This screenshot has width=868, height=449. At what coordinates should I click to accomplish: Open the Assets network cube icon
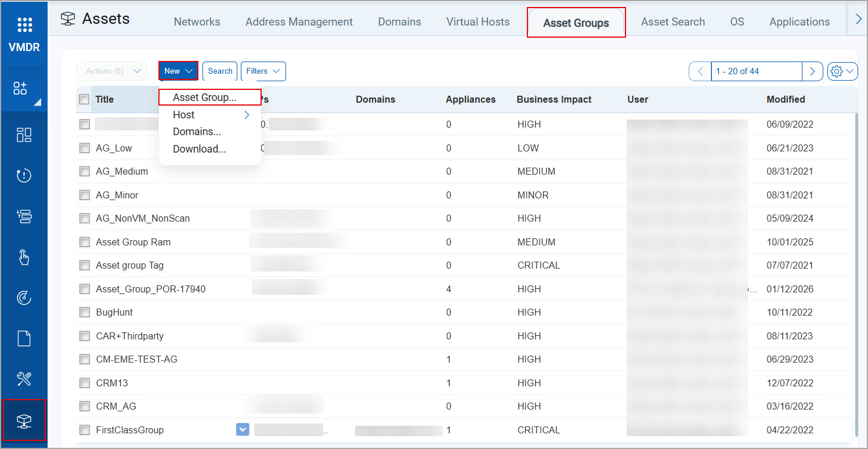24,420
